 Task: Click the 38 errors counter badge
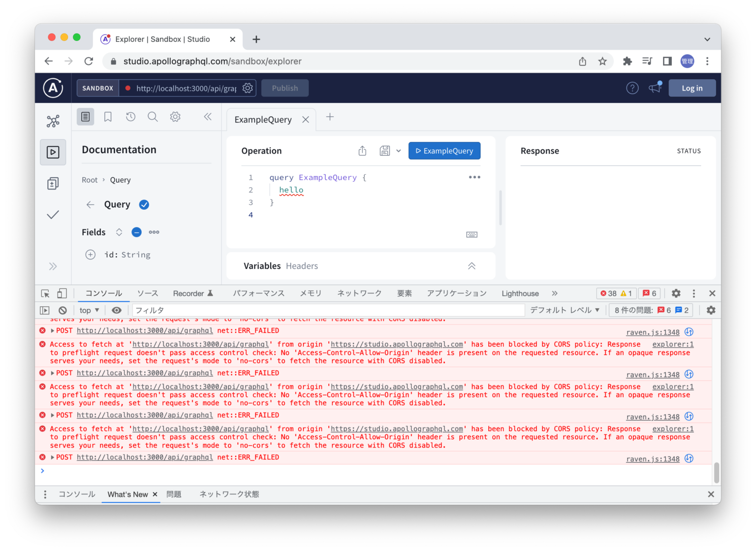pos(616,293)
